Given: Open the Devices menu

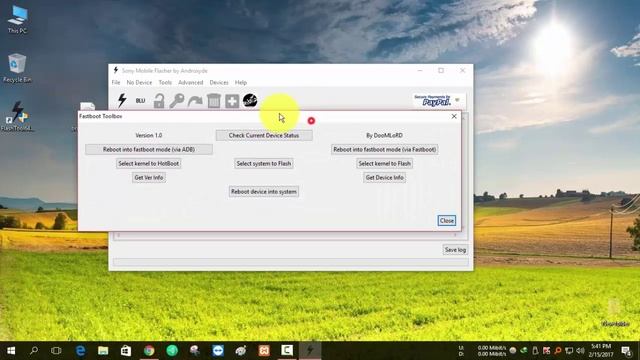Looking at the screenshot, I should click(x=219, y=82).
